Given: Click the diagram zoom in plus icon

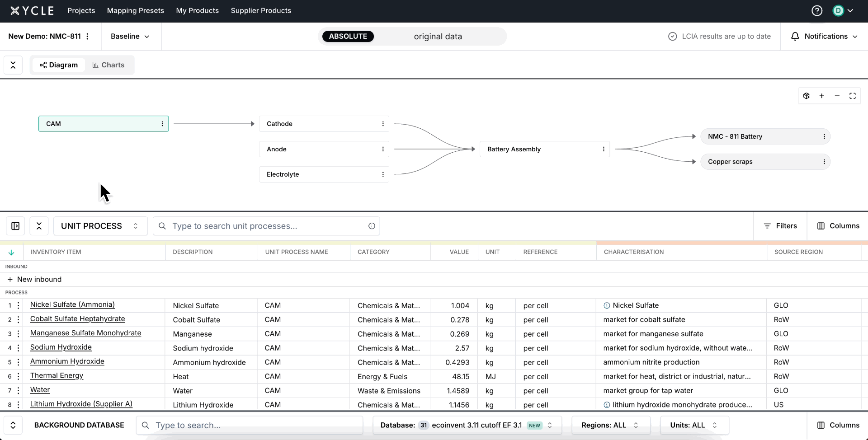Looking at the screenshot, I should tap(822, 96).
